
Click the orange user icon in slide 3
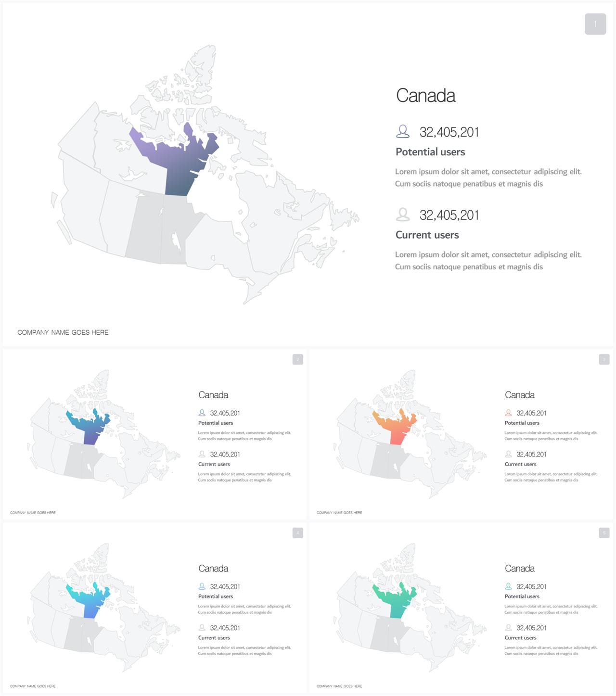[x=508, y=413]
